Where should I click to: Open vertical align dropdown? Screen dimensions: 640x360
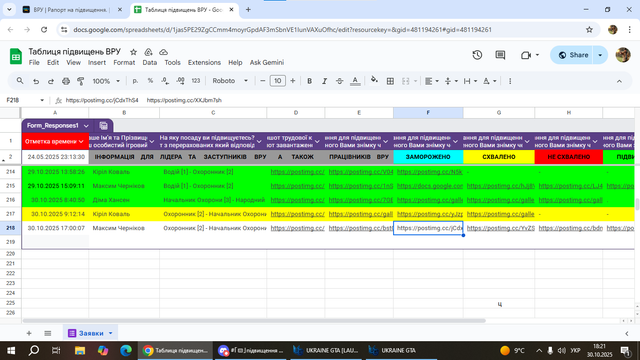coord(451,81)
